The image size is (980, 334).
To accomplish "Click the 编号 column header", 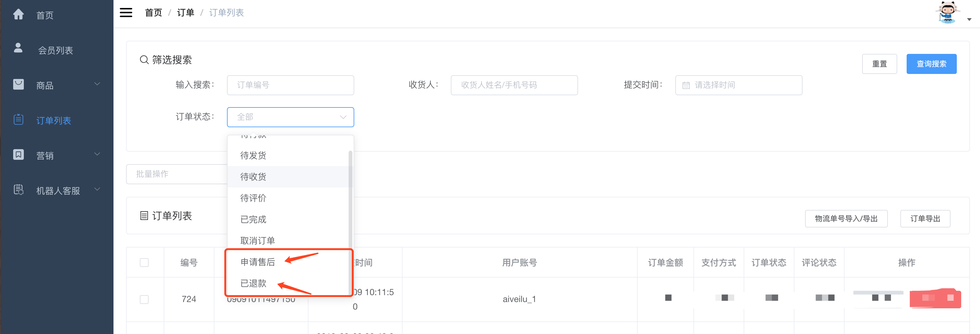I will click(189, 263).
